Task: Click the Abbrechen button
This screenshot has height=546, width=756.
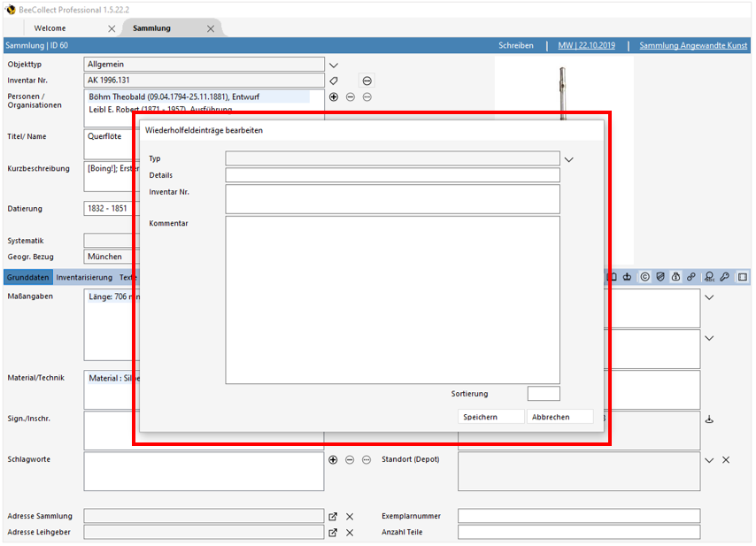Action: tap(559, 417)
